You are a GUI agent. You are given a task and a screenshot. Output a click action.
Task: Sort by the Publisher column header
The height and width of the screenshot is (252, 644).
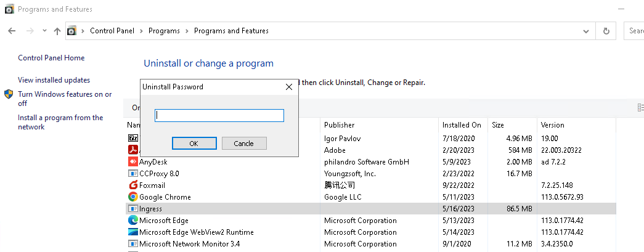click(x=339, y=125)
